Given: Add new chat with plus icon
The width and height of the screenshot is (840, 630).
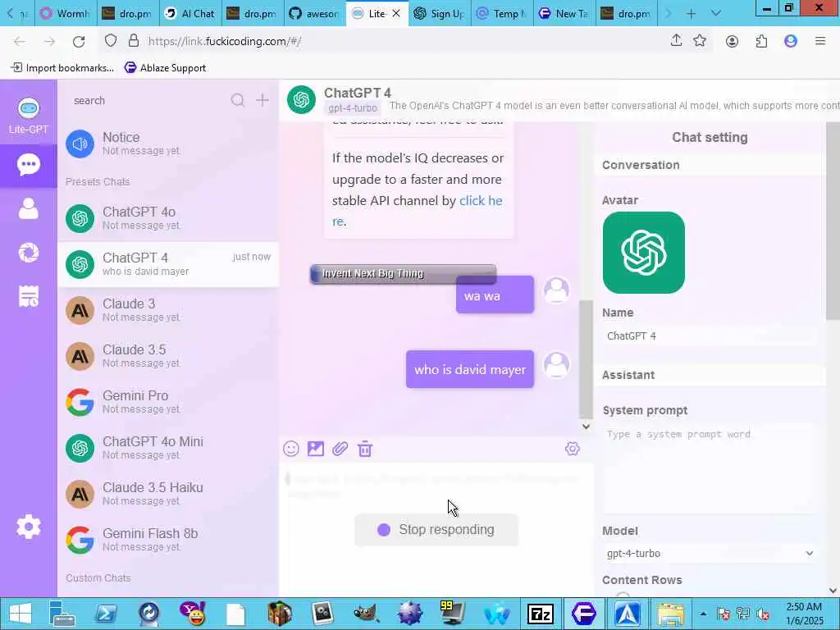Looking at the screenshot, I should point(262,100).
